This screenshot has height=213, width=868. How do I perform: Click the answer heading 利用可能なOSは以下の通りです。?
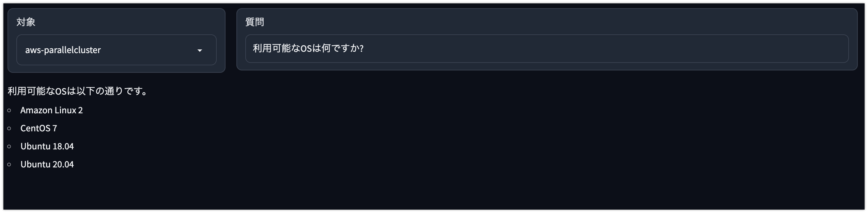pyautogui.click(x=78, y=91)
